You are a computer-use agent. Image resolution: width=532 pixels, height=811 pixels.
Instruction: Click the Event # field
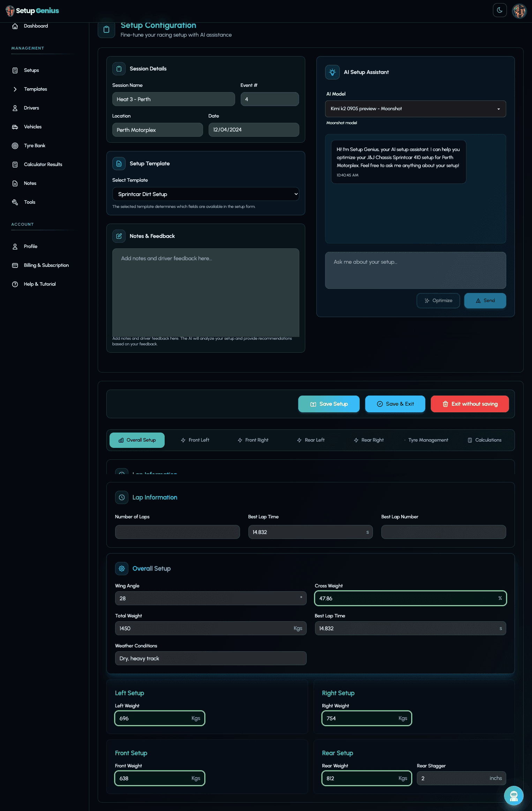pos(269,99)
